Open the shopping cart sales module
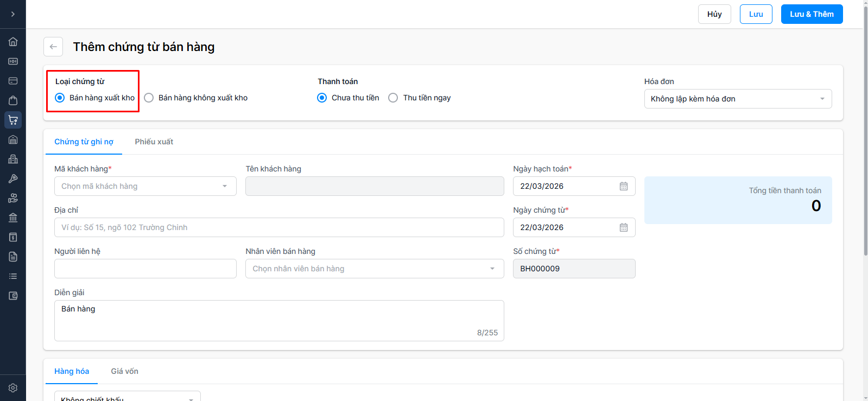This screenshot has width=868, height=401. click(13, 120)
